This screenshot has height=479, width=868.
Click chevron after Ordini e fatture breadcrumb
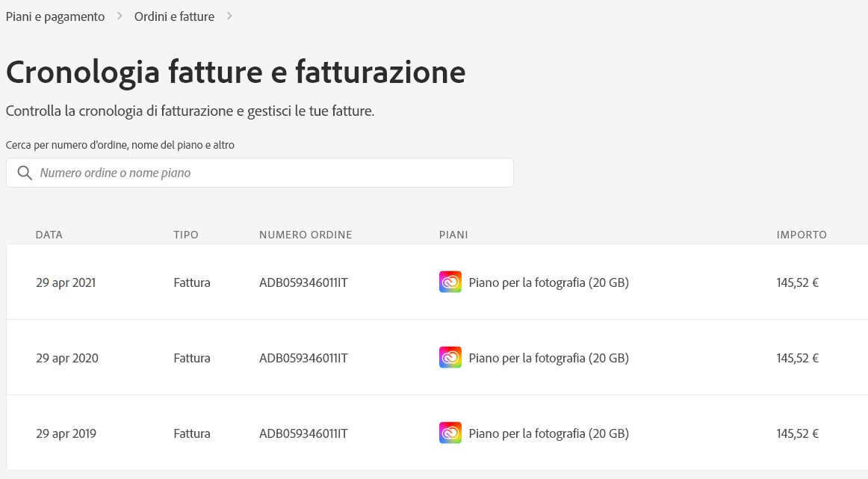click(229, 16)
